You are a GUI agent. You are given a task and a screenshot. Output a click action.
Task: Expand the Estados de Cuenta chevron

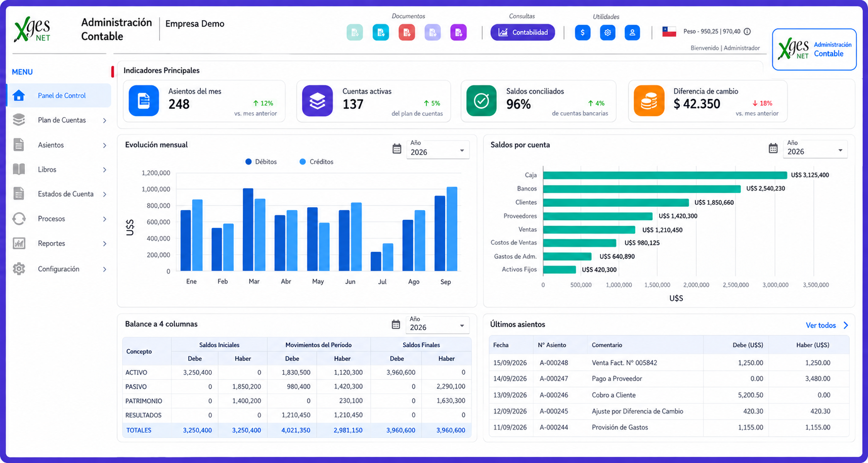(105, 194)
